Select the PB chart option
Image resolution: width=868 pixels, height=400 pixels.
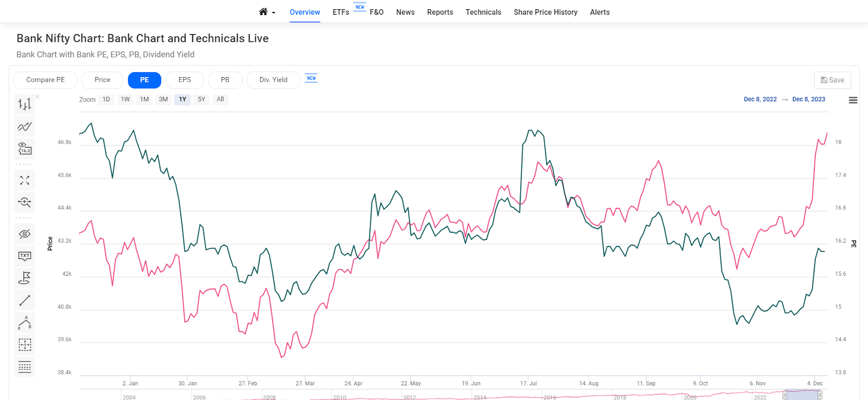pos(225,80)
